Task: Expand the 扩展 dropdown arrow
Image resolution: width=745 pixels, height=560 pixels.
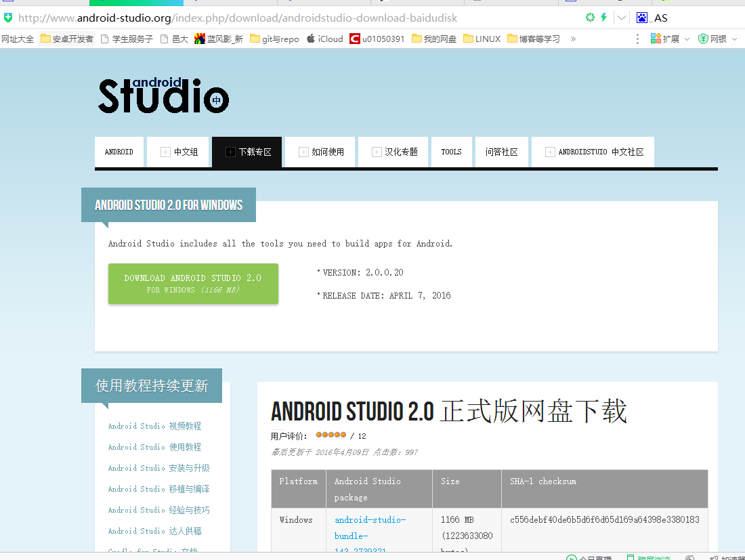Action: click(x=687, y=39)
